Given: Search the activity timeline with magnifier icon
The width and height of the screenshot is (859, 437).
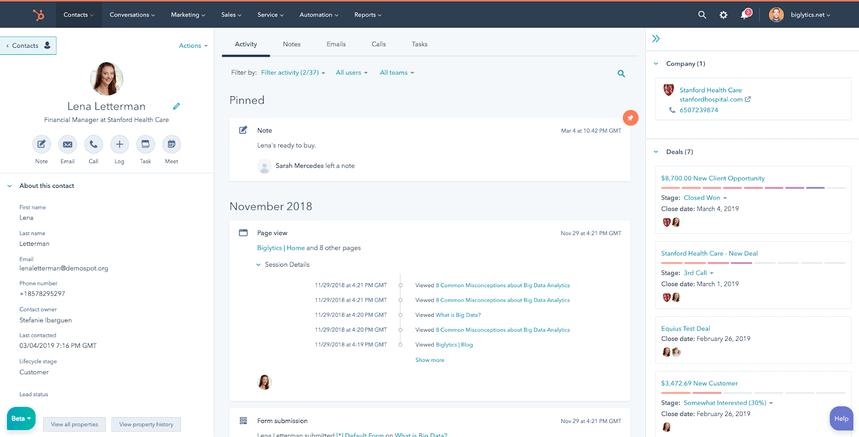Looking at the screenshot, I should [621, 73].
